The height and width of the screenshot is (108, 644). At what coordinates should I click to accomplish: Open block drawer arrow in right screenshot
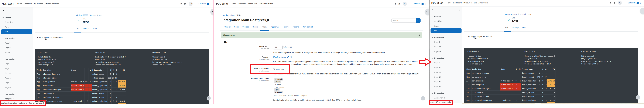pos(642,11)
